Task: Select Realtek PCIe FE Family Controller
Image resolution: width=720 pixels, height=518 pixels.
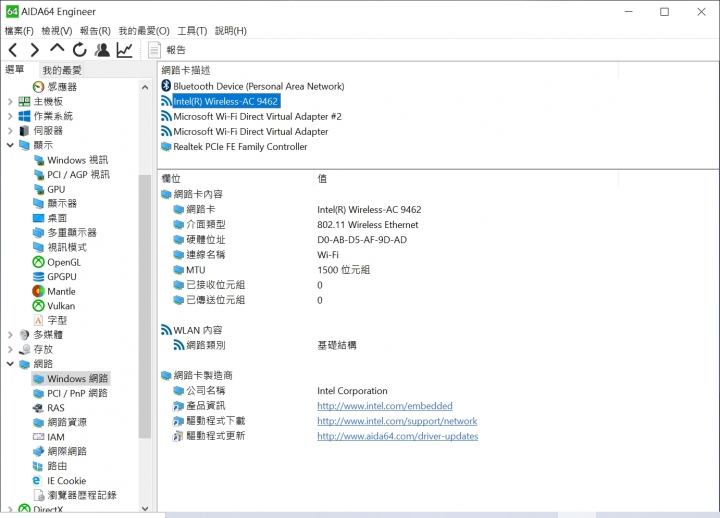Action: point(234,146)
